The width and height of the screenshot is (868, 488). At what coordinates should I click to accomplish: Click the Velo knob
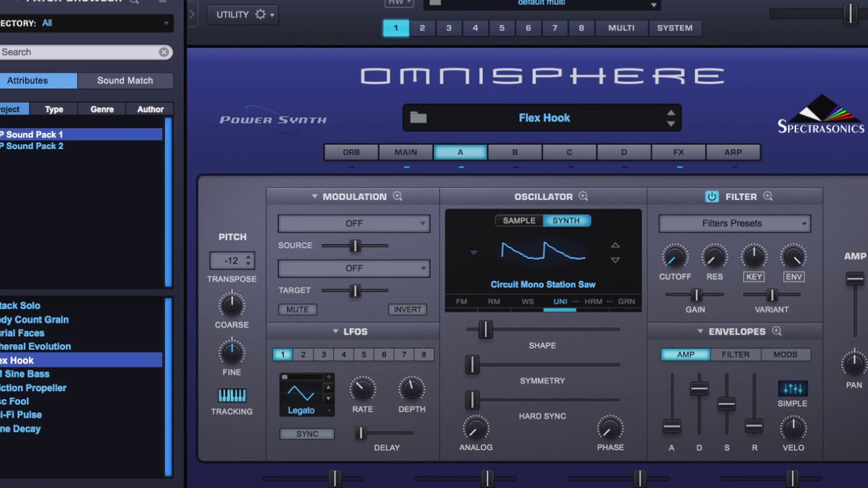click(793, 428)
